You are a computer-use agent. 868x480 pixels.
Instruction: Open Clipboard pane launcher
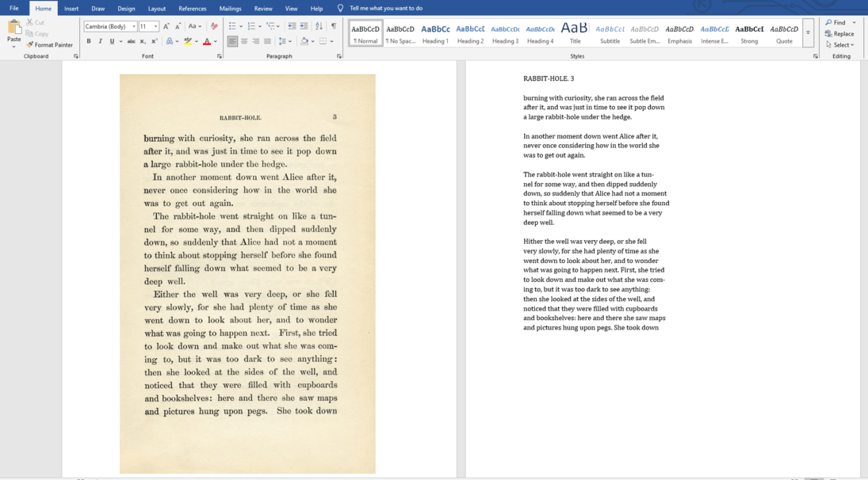pos(76,56)
